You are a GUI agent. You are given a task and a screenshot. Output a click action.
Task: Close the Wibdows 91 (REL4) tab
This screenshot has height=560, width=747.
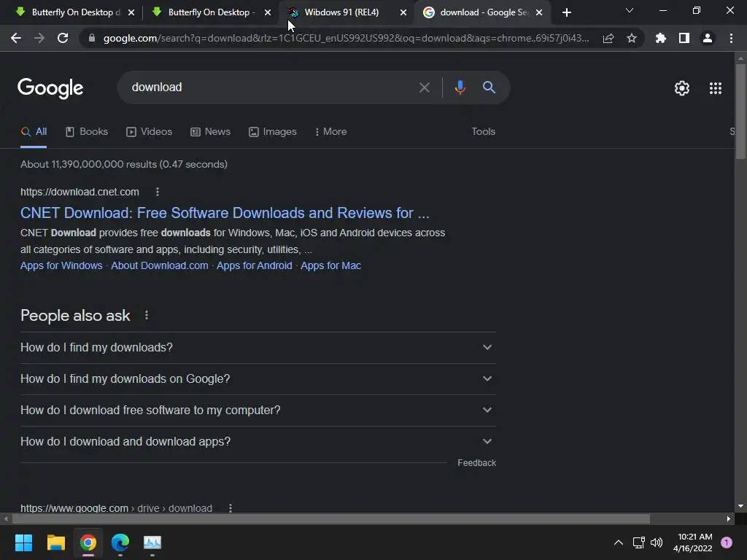click(403, 12)
